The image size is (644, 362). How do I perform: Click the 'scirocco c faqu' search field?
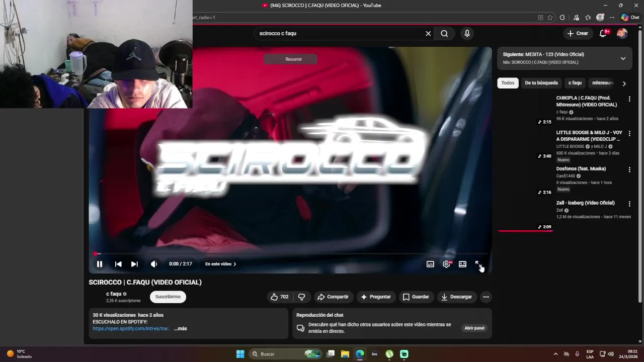click(x=340, y=34)
